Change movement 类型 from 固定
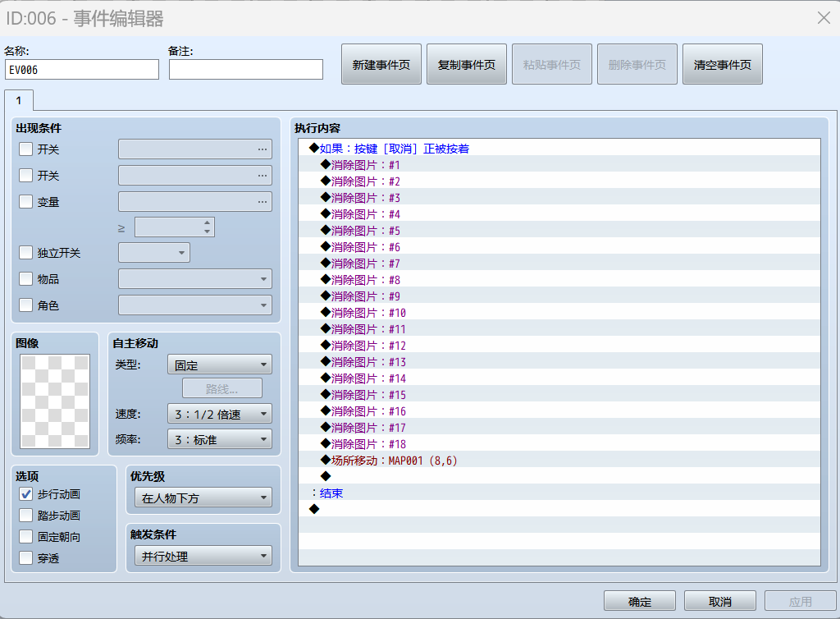This screenshot has width=840, height=619. click(x=220, y=365)
